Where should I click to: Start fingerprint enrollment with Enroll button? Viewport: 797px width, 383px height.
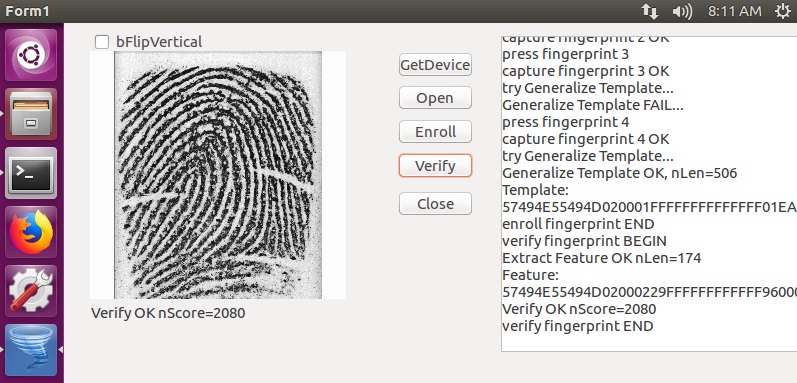[435, 132]
